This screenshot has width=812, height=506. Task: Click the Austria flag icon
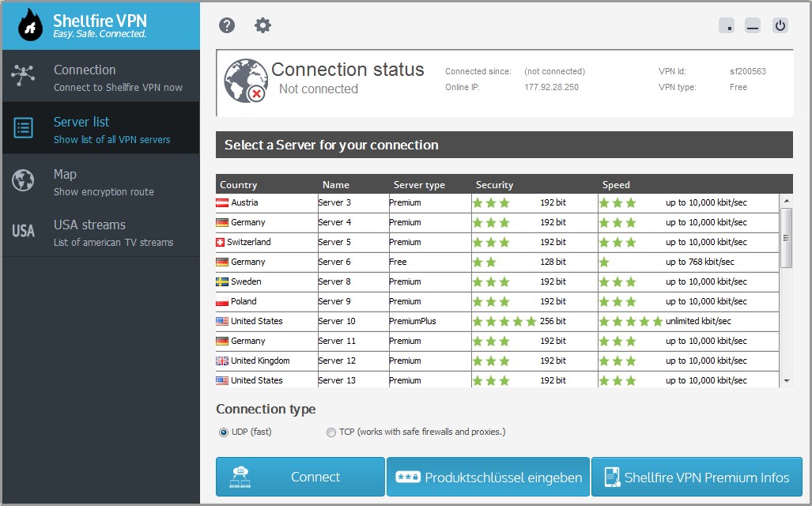[222, 203]
